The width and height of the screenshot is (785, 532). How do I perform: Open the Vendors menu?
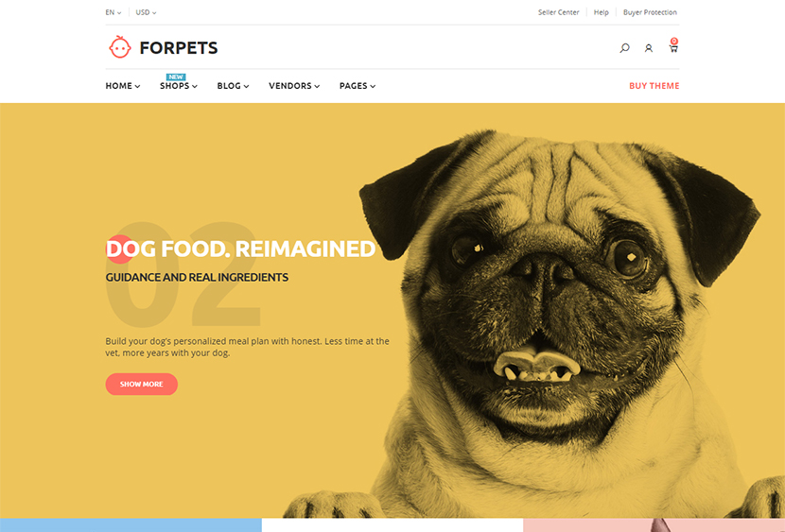(x=294, y=86)
